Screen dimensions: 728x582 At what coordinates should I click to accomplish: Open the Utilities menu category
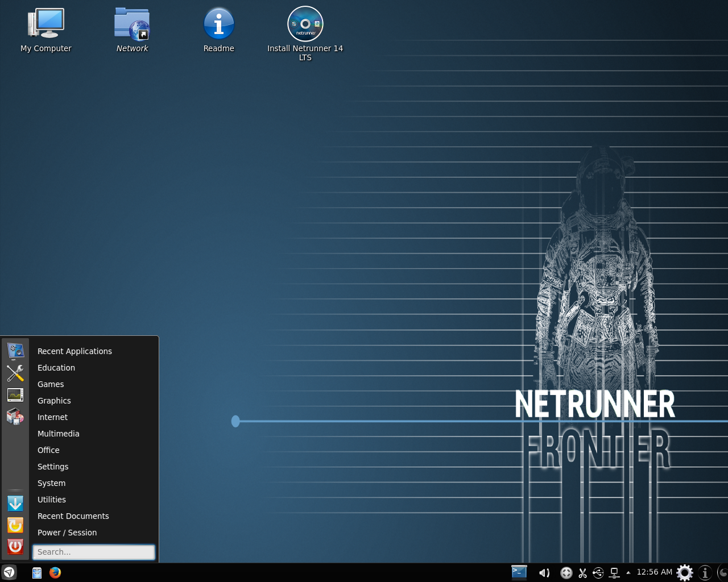pos(94,500)
